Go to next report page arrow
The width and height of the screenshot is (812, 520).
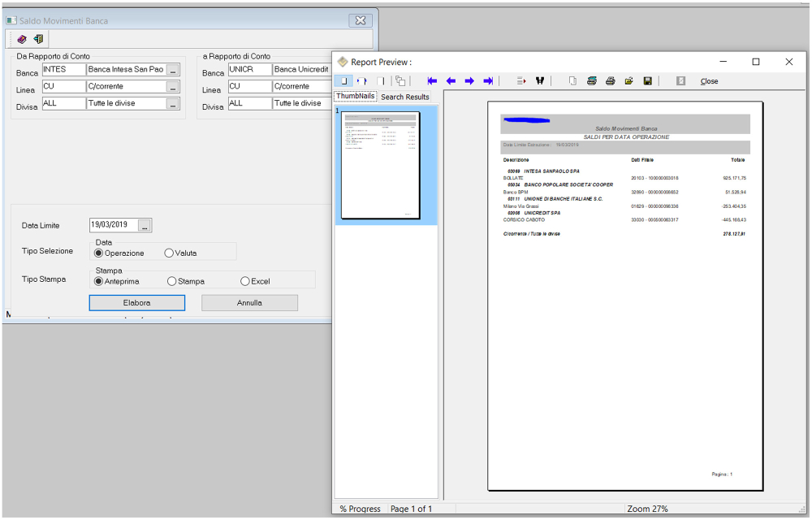(x=469, y=81)
